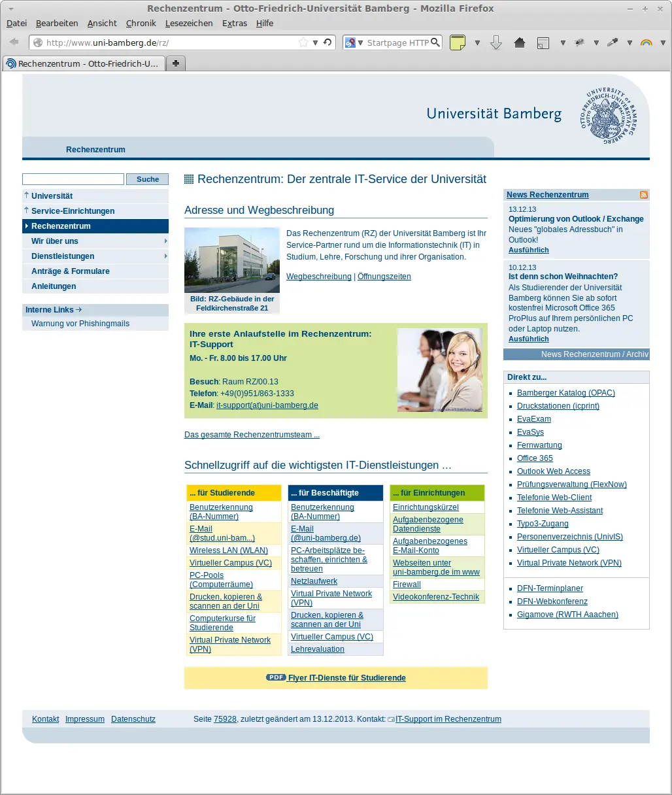Open the Firefox window menu arrow in title bar
Screen dimensions: 672x795
[x=10, y=8]
